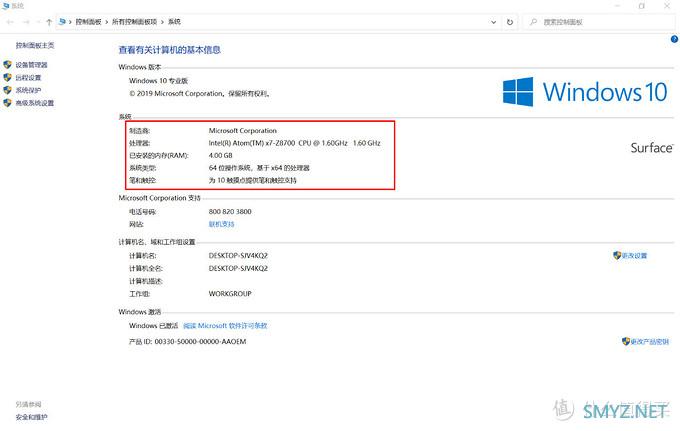The width and height of the screenshot is (680, 431).
Task: Maximize the system window
Action: pos(642,6)
